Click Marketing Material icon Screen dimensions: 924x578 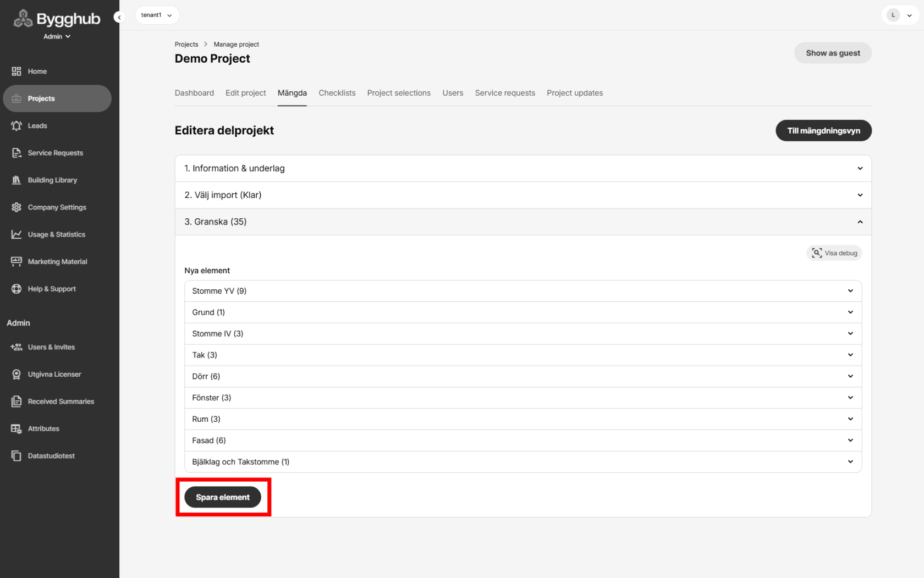click(16, 262)
